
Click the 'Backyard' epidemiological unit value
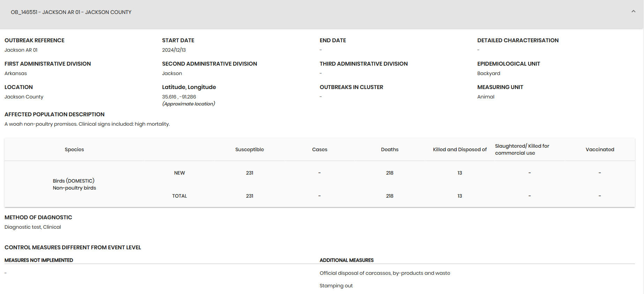point(488,73)
